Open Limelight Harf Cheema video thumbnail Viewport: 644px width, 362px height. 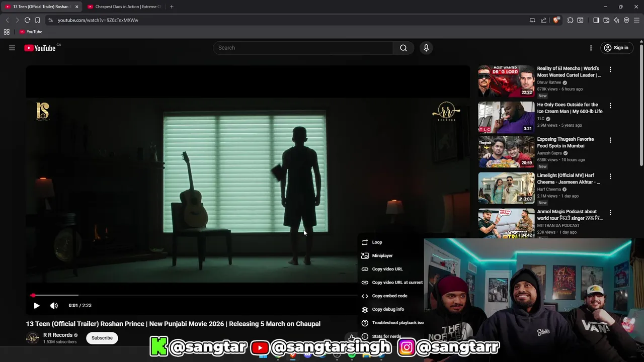(506, 188)
